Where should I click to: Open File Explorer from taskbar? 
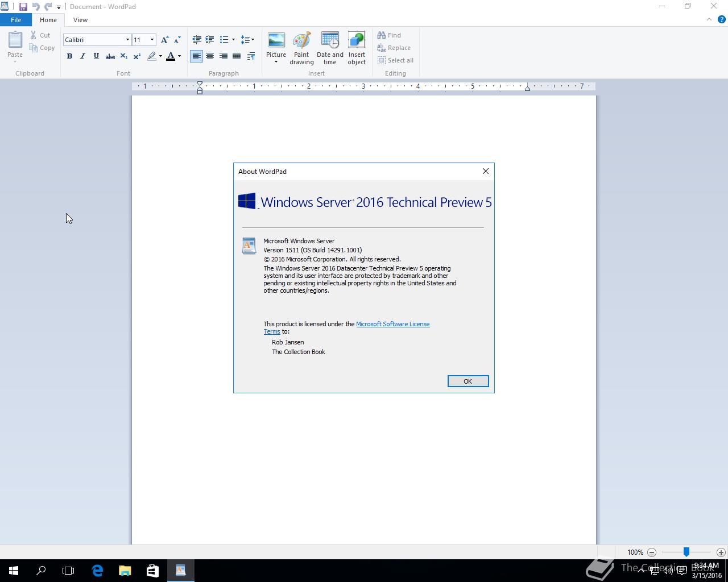pyautogui.click(x=125, y=571)
